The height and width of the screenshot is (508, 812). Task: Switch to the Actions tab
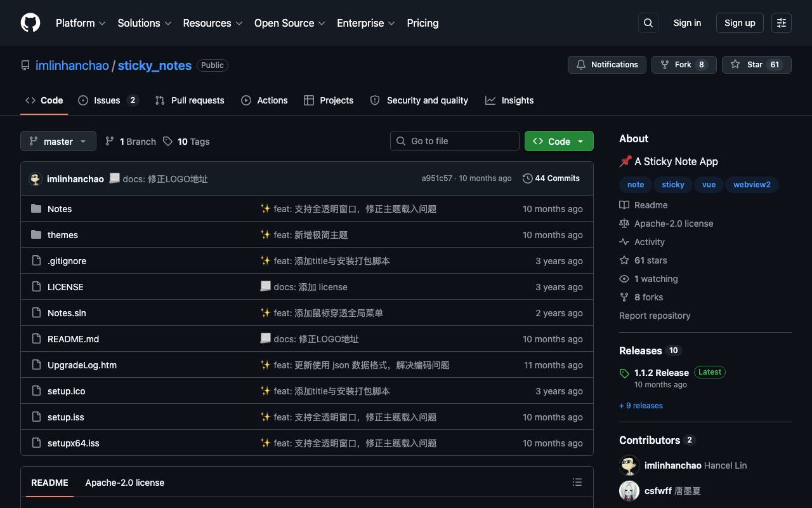click(x=265, y=100)
